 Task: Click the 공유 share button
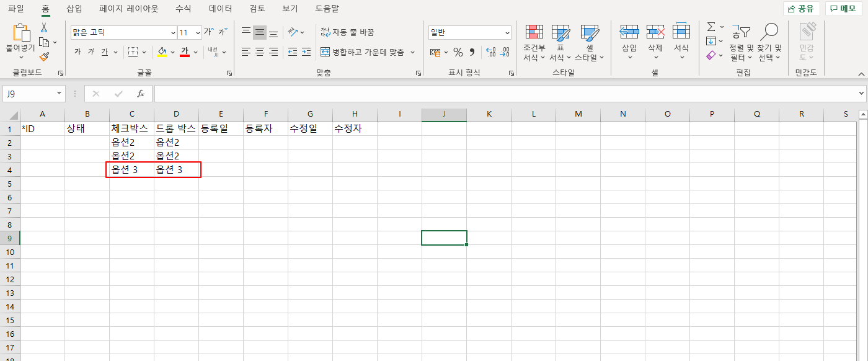(801, 9)
